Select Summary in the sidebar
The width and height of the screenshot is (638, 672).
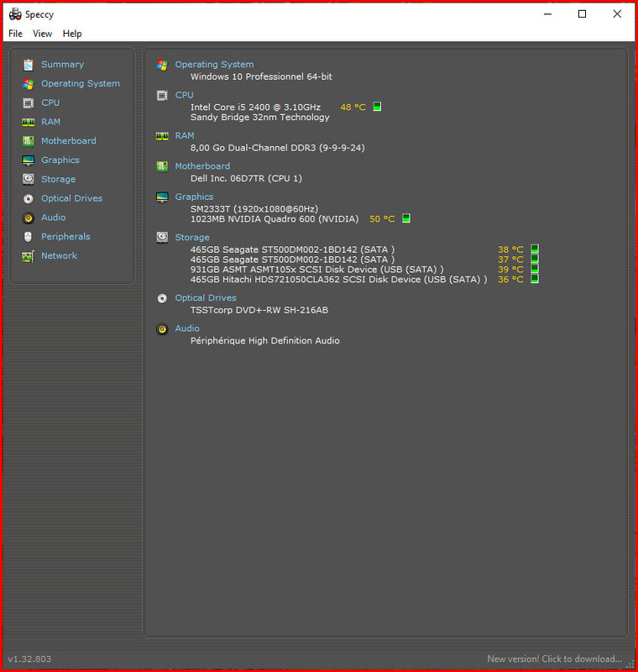pos(62,65)
